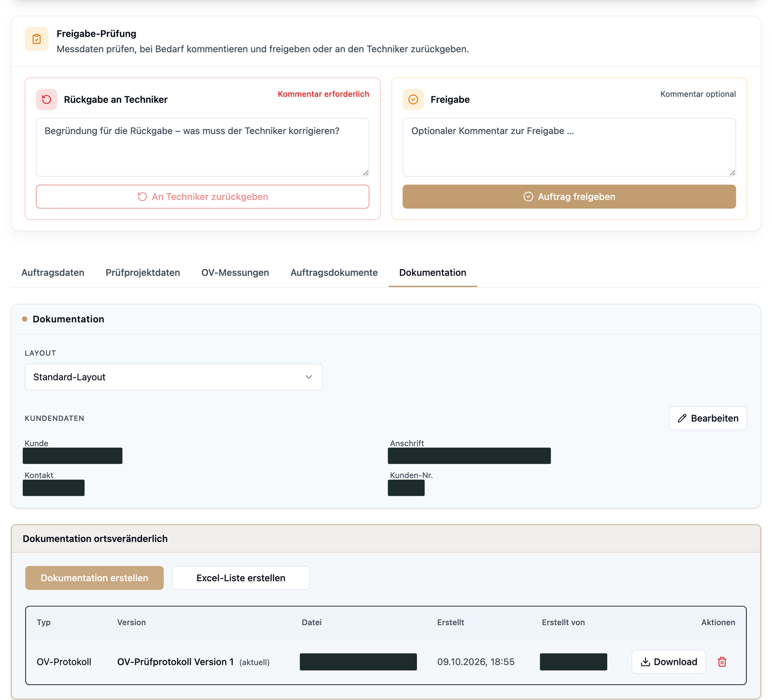772x700 pixels.
Task: Click Kommentar optional label
Action: (698, 94)
